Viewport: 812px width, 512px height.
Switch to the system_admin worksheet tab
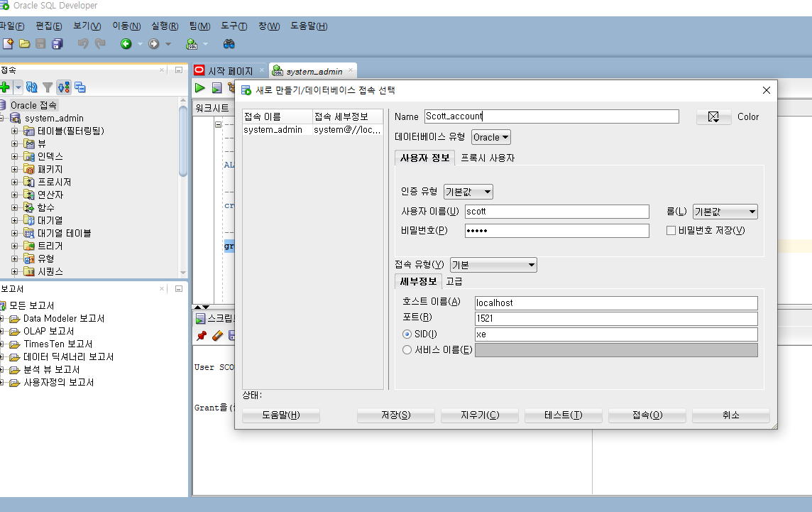coord(314,71)
